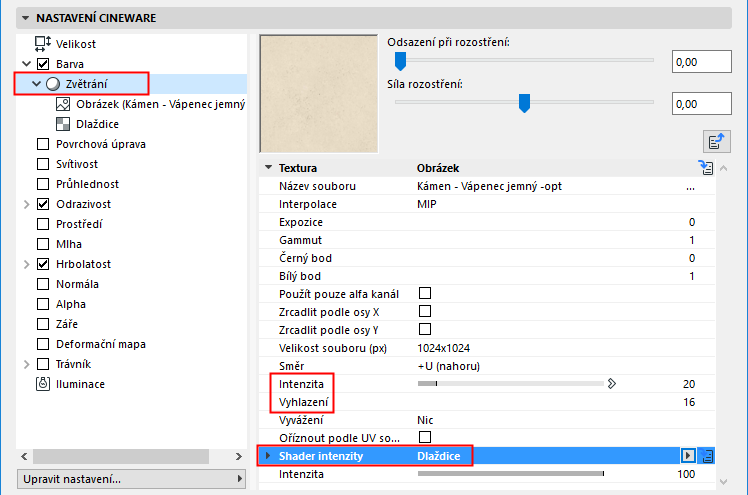The height and width of the screenshot is (495, 748).
Task: Click the Velikost souboru 1024x1024 value
Action: [x=443, y=348]
